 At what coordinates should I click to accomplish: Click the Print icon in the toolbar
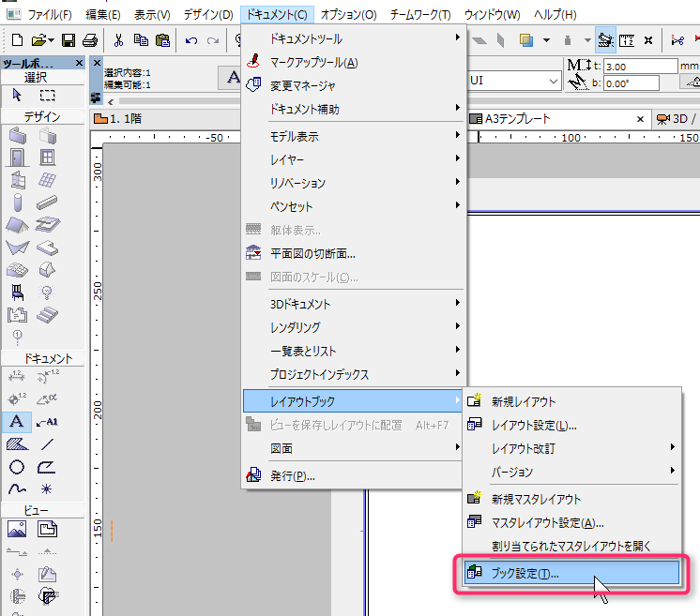(x=90, y=40)
